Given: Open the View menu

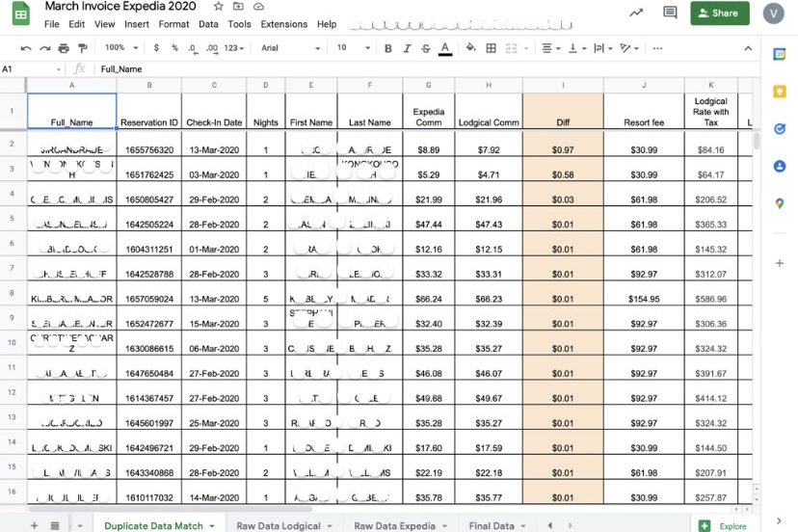Looking at the screenshot, I should [104, 24].
